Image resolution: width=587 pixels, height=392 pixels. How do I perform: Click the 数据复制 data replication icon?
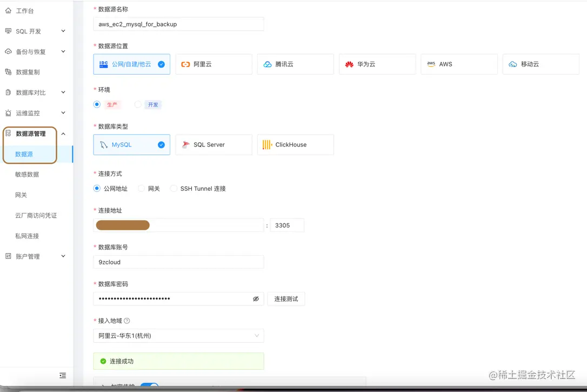click(x=10, y=71)
